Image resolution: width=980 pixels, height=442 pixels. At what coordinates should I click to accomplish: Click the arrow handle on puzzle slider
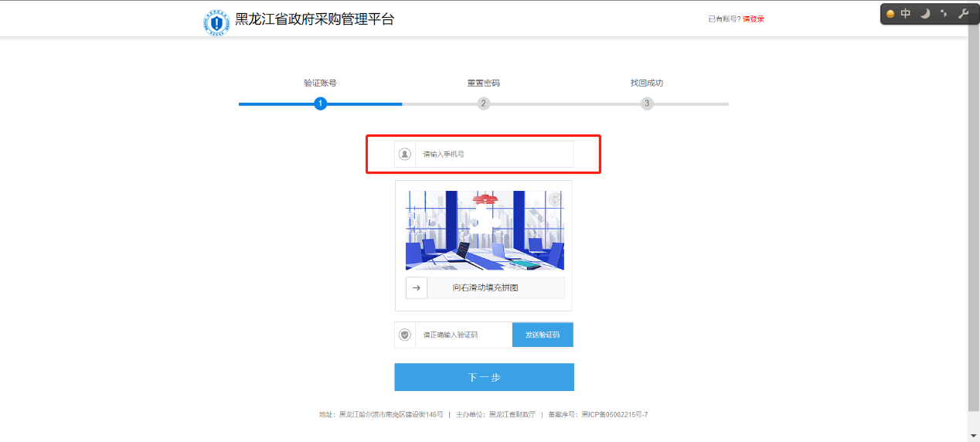click(x=417, y=288)
